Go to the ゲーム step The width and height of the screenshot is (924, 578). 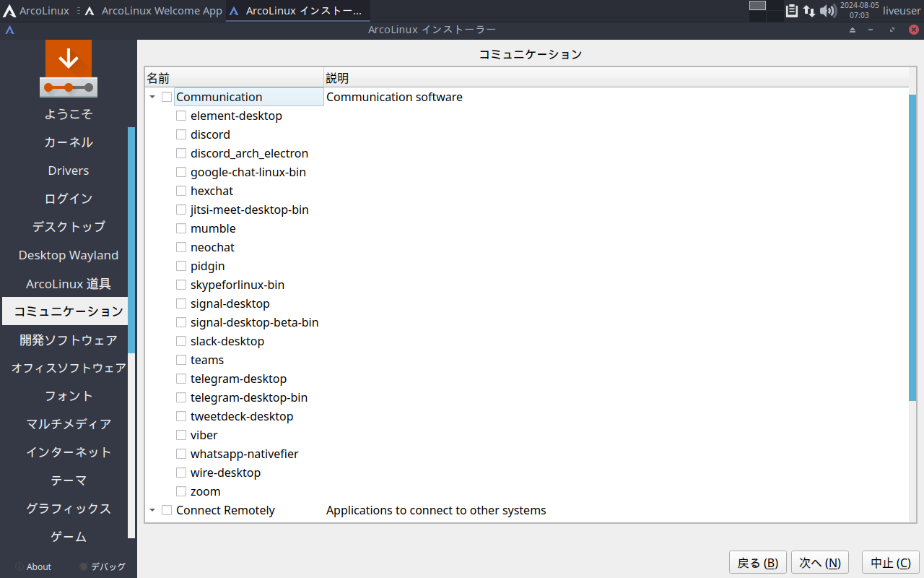point(69,537)
